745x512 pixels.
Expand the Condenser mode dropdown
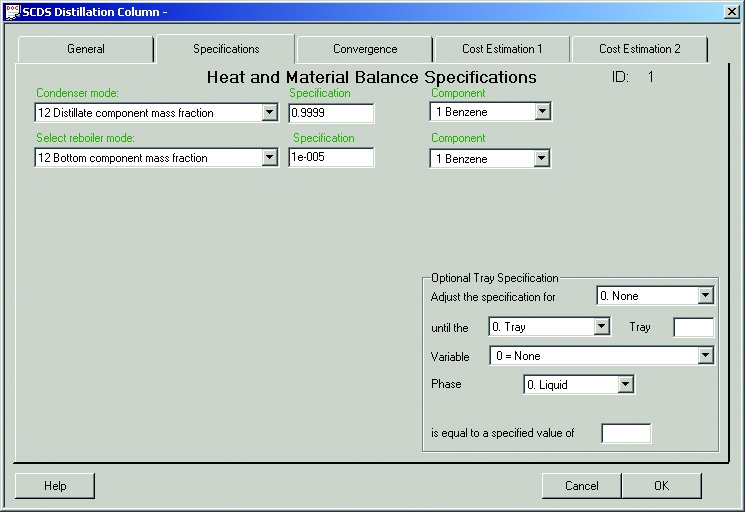point(269,113)
